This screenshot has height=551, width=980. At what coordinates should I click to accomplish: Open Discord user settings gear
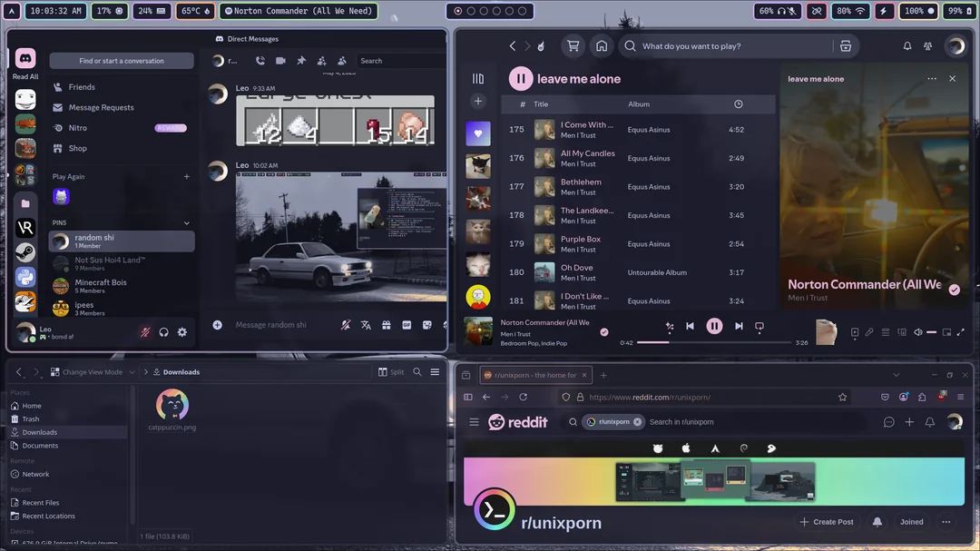tap(182, 332)
